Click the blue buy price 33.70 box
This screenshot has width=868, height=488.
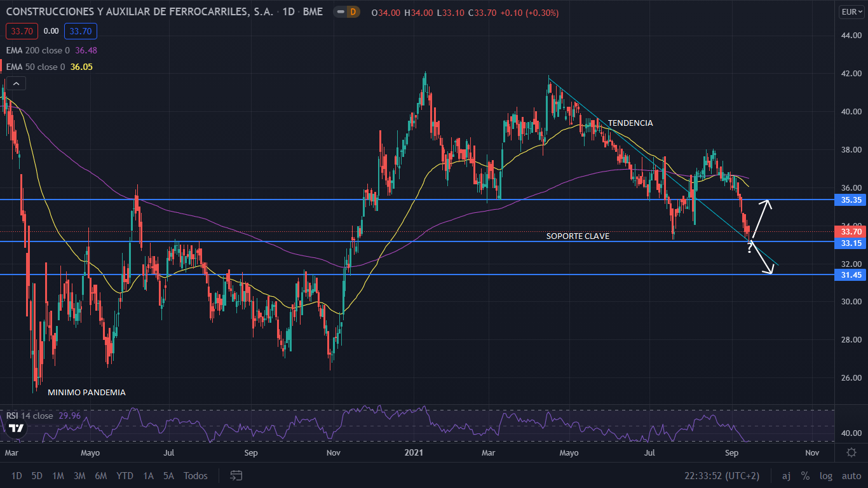(80, 30)
